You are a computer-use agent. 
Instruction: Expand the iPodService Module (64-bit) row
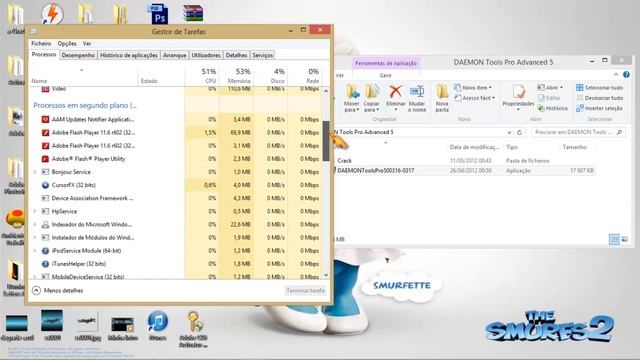click(x=35, y=251)
